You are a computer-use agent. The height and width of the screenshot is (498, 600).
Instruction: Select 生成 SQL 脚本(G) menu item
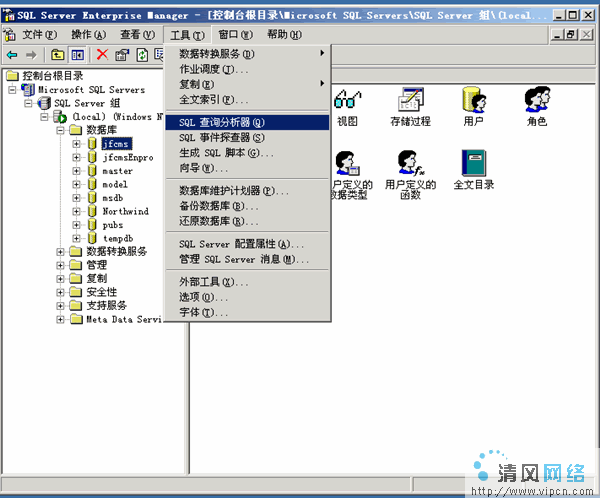[247, 153]
